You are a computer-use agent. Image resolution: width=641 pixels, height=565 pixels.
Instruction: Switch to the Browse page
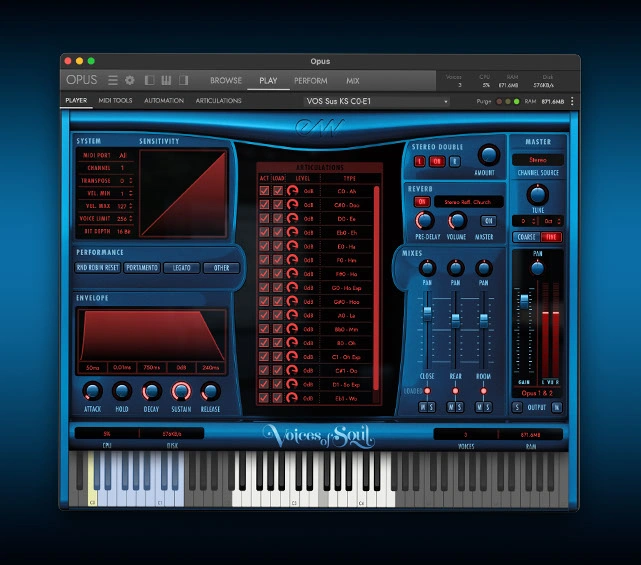click(226, 81)
